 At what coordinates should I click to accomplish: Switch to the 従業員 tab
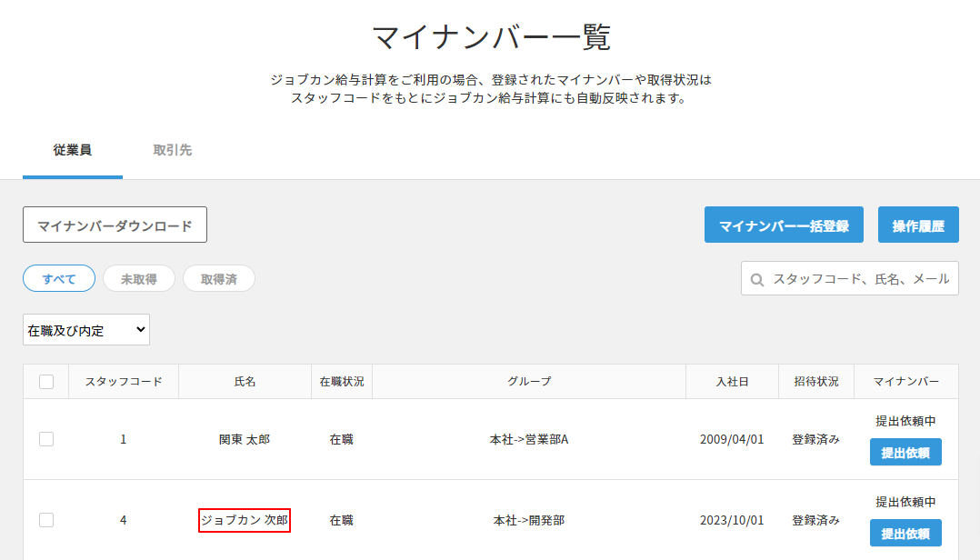72,150
